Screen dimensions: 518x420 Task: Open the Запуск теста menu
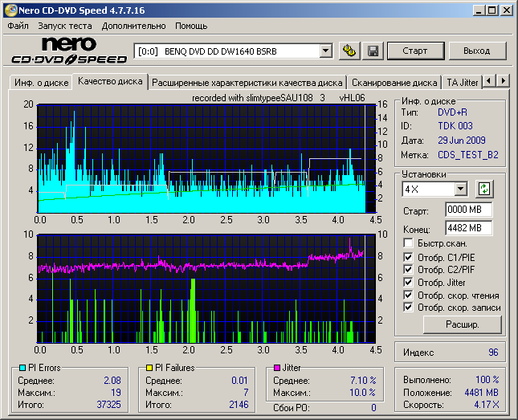coord(65,26)
